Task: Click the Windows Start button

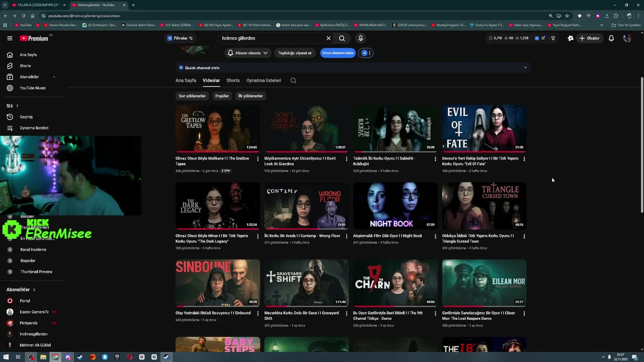Action: point(6,357)
